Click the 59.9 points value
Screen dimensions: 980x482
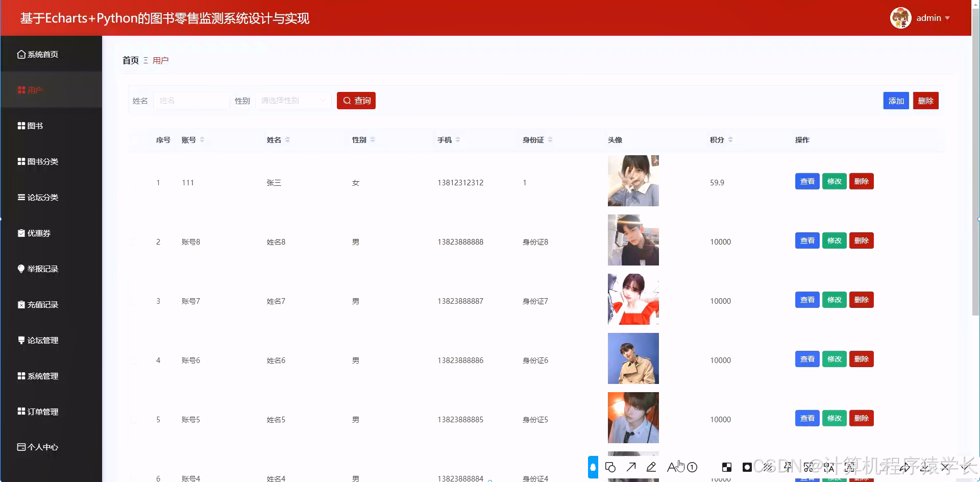(717, 183)
